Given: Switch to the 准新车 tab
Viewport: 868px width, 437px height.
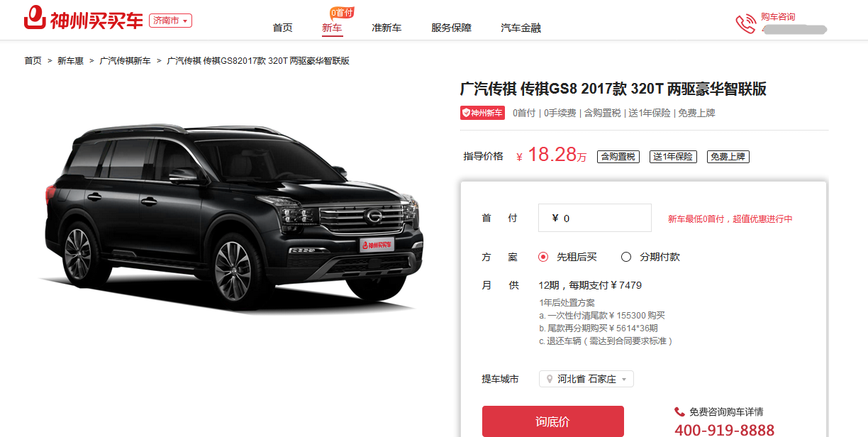Looking at the screenshot, I should pos(386,28).
